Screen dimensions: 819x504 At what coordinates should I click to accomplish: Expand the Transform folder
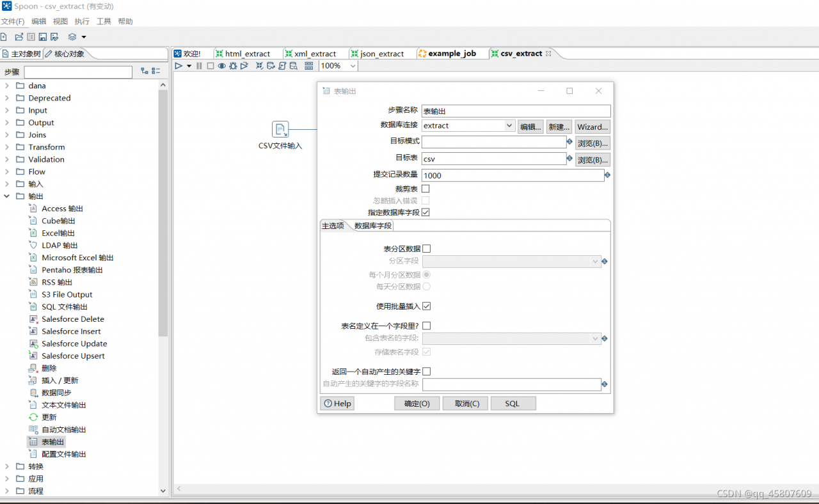tap(7, 147)
